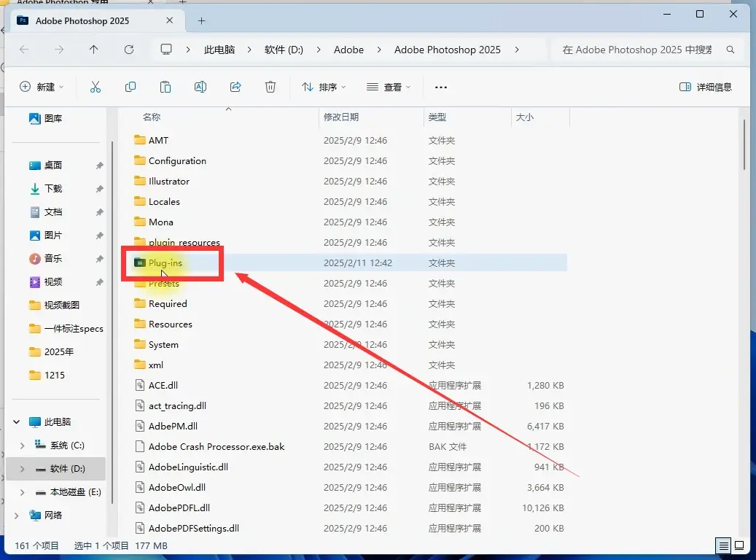This screenshot has height=560, width=756.
Task: Open 一件标注specs folder in sidebar
Action: tap(66, 328)
